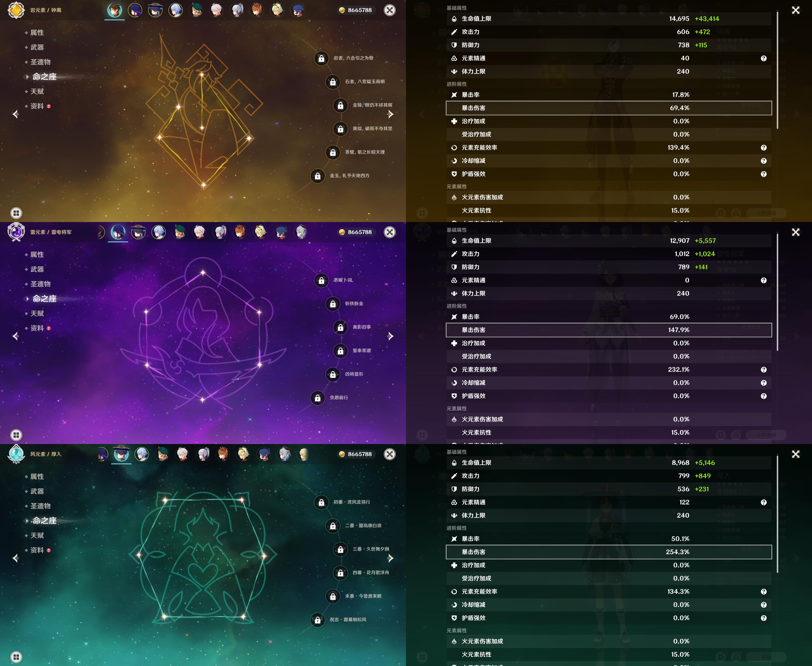Screen dimensions: 812x666
Task: Click right arrow on the 风元素 constellation screen
Action: click(390, 558)
